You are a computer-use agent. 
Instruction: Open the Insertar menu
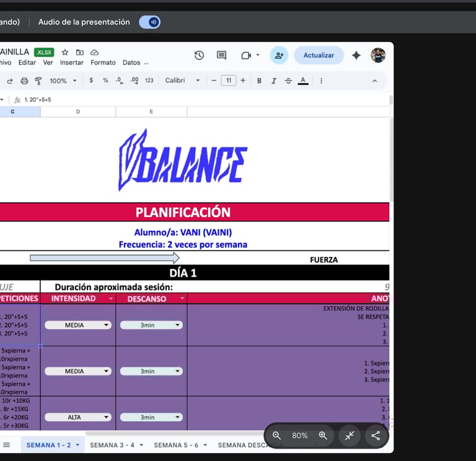point(72,63)
